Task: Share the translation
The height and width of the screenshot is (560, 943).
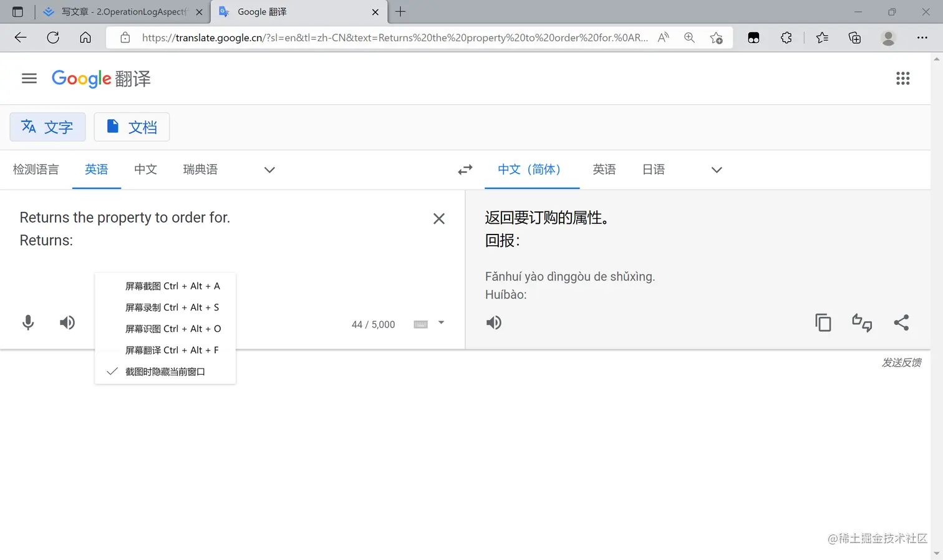Action: coord(901,322)
